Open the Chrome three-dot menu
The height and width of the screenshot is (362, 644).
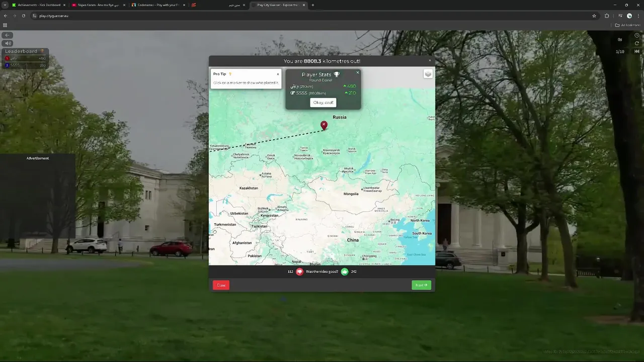[638, 16]
